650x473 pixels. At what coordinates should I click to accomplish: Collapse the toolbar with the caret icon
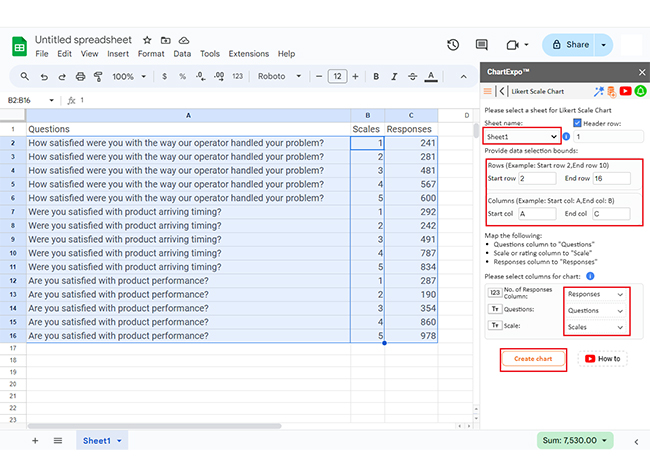463,77
